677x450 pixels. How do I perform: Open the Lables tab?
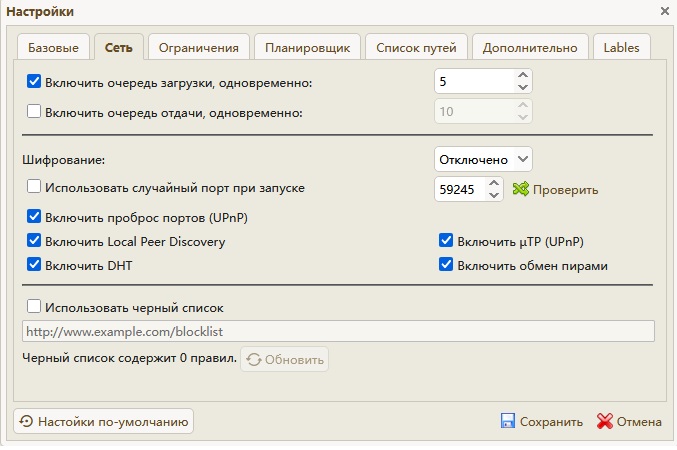pos(621,47)
